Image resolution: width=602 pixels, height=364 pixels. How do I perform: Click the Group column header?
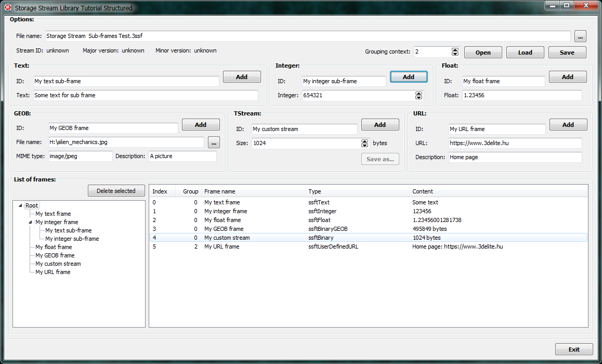[189, 191]
